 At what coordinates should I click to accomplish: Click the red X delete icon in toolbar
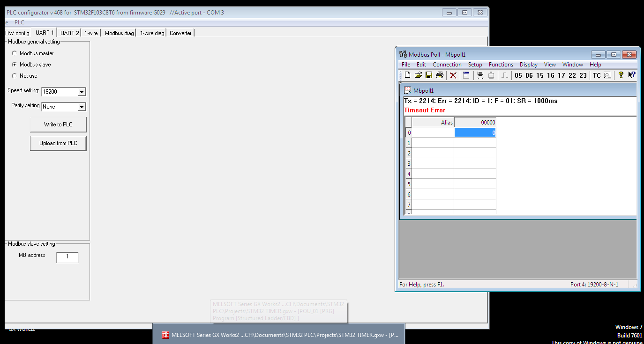453,75
